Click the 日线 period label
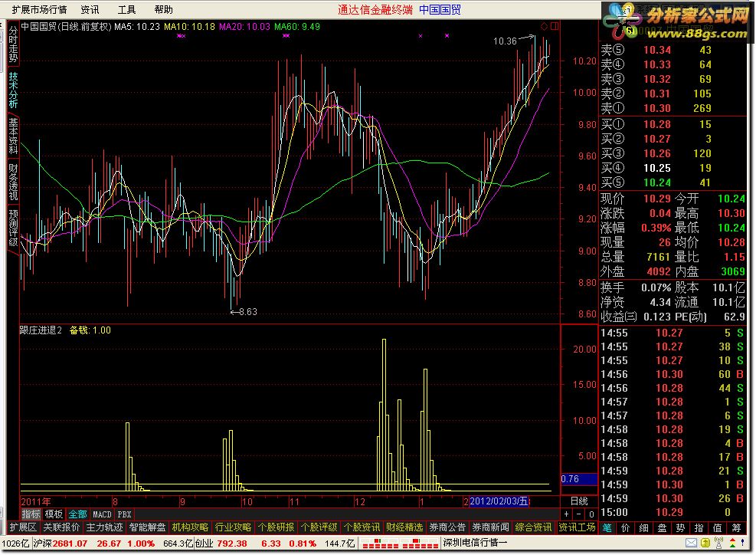756x555 pixels. coord(579,501)
